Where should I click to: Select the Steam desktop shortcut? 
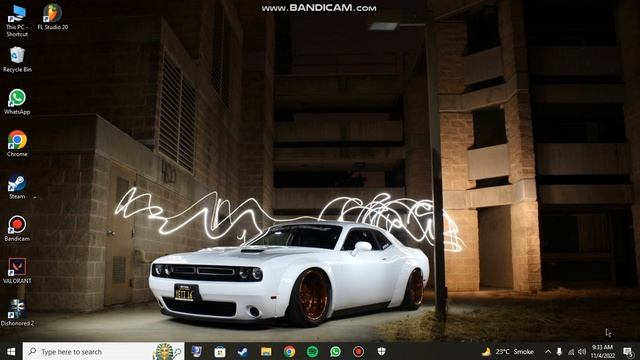(x=17, y=187)
